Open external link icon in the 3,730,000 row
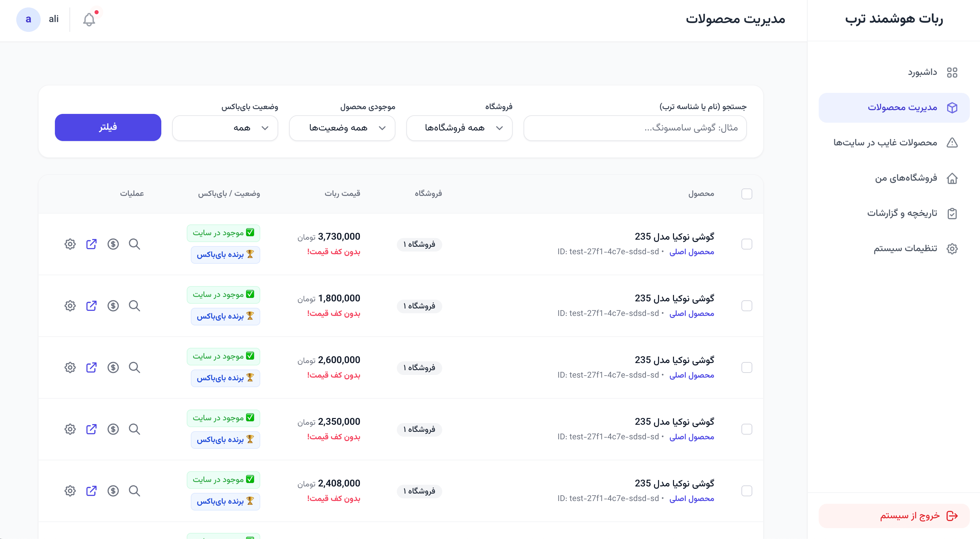This screenshot has width=980, height=539. click(91, 244)
